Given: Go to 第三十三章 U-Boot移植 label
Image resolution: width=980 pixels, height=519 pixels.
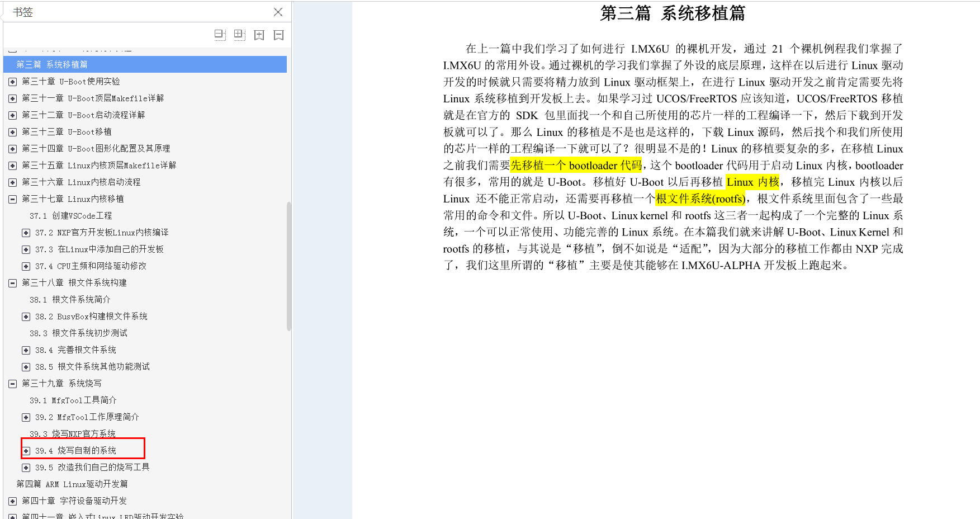Looking at the screenshot, I should 67,131.
